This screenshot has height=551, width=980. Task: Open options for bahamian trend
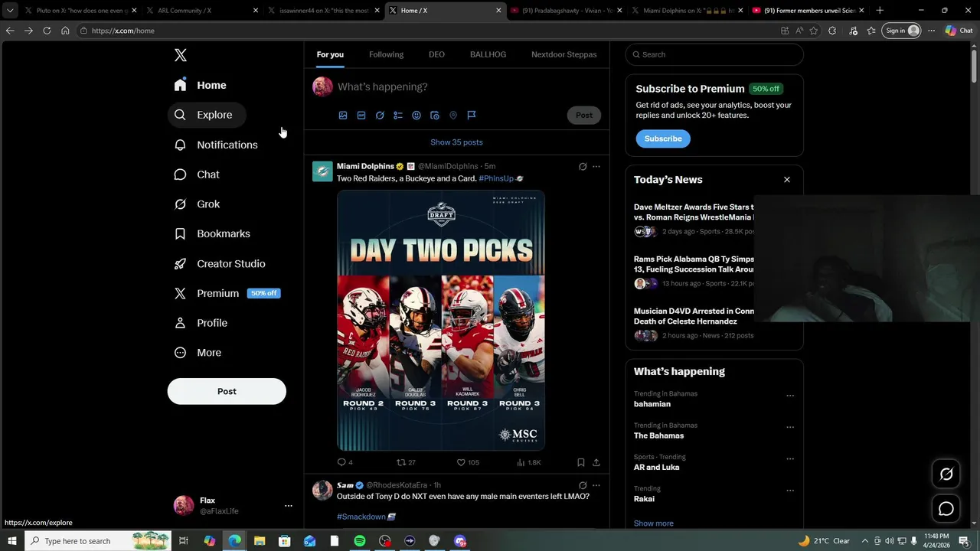[x=790, y=396]
